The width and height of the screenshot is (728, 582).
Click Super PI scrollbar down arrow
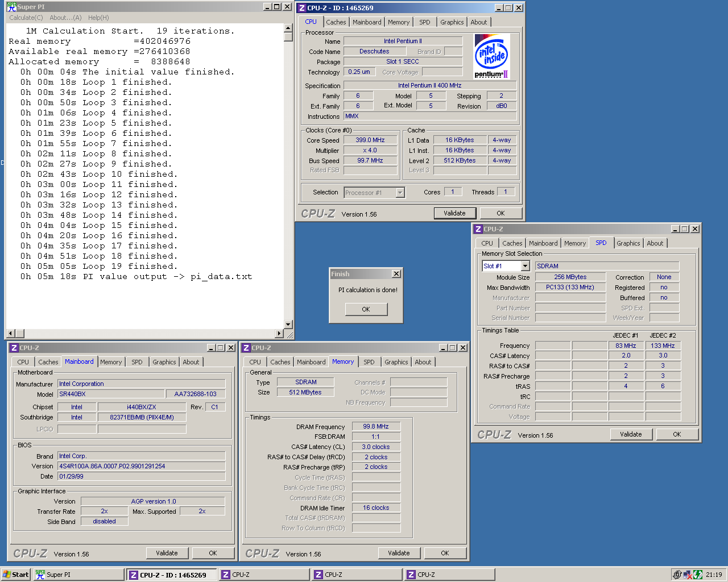pos(288,324)
